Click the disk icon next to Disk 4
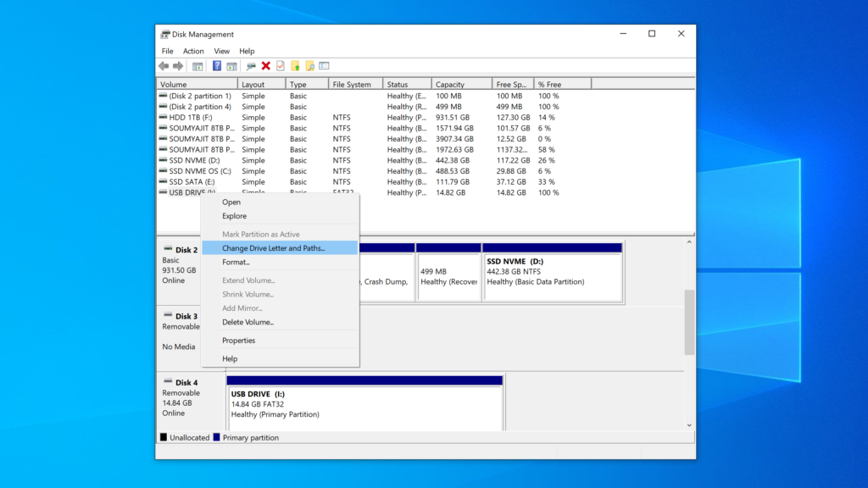Screen dimensions: 868x488 click(168, 382)
